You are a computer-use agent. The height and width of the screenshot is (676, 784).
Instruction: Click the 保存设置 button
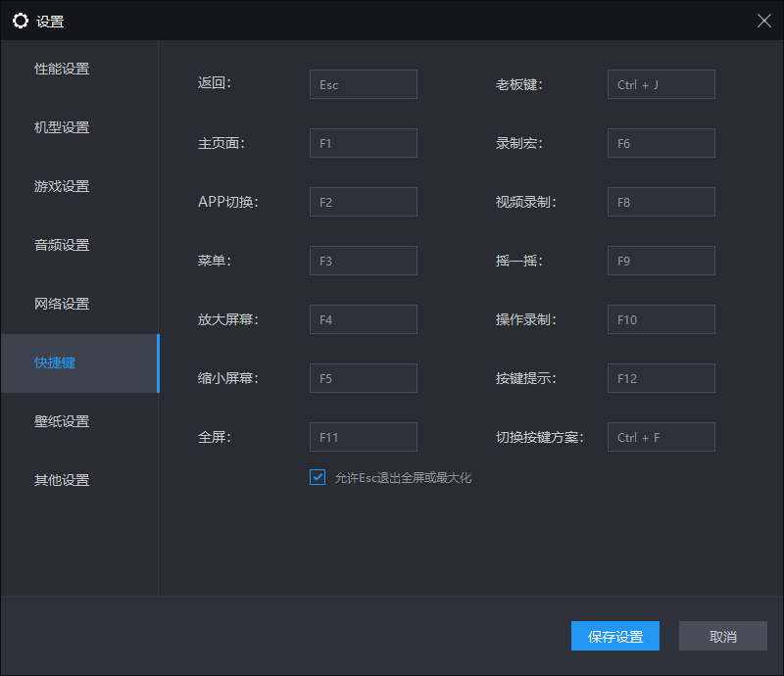point(615,636)
